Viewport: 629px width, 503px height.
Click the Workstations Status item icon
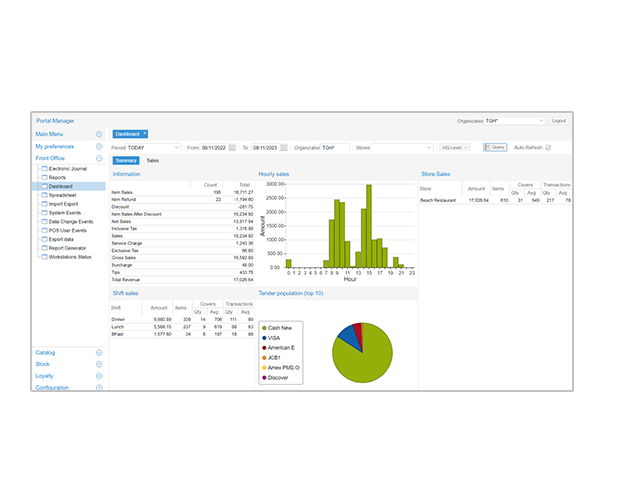[45, 257]
